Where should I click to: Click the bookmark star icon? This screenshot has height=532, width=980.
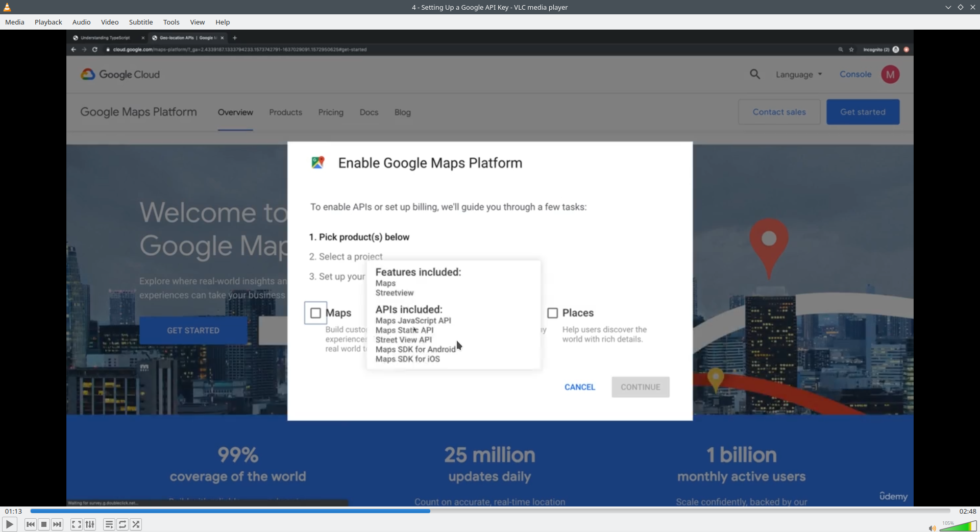(851, 50)
